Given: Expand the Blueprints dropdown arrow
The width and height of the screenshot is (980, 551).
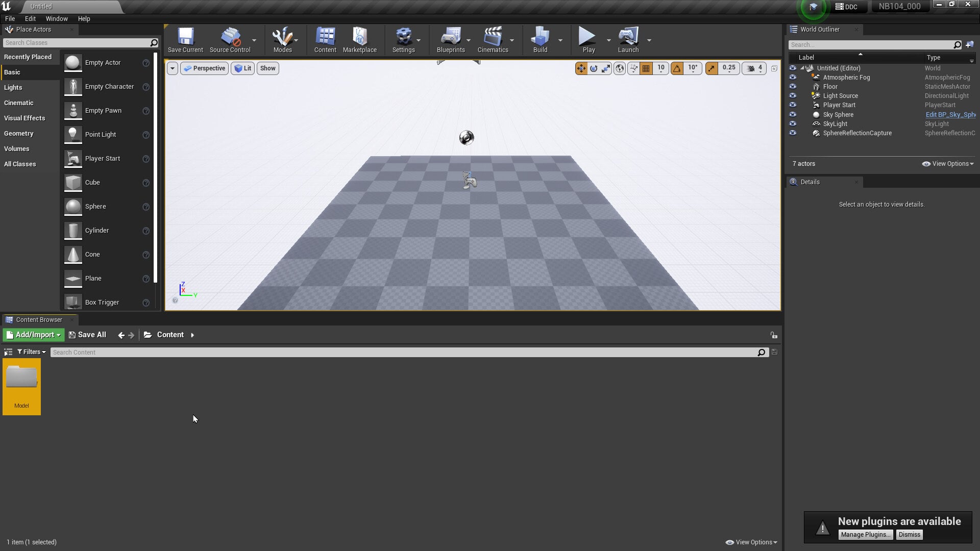Looking at the screenshot, I should coord(469,40).
